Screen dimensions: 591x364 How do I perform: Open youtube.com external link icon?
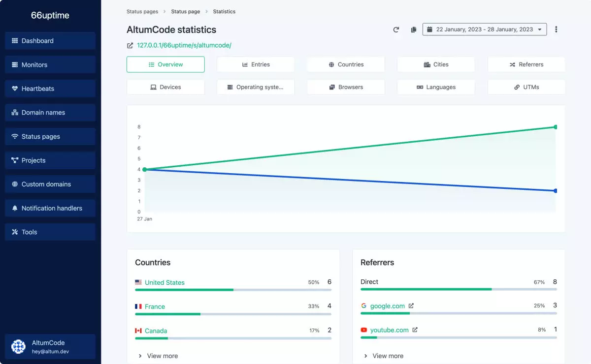[415, 330]
